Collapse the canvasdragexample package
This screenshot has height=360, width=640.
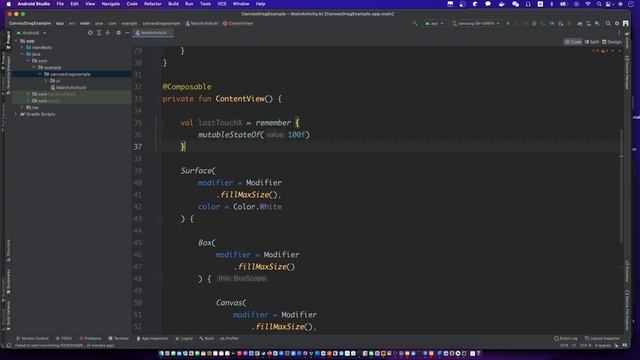[x=40, y=74]
